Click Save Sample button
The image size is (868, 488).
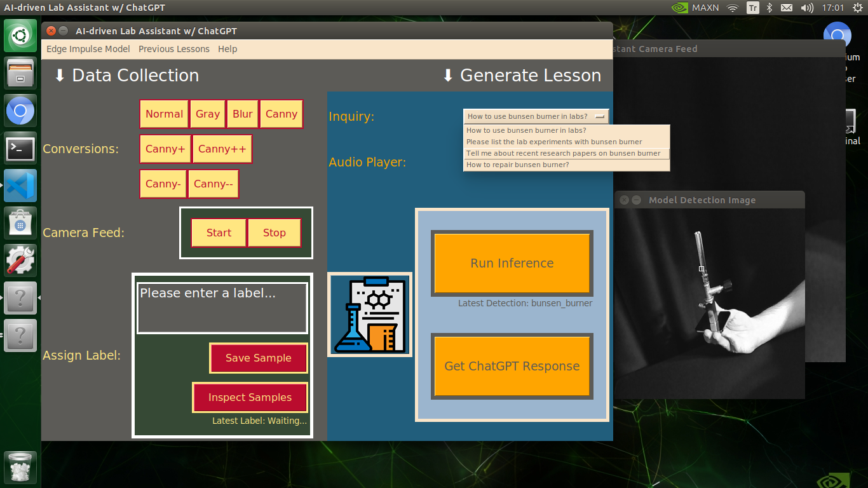click(x=259, y=358)
